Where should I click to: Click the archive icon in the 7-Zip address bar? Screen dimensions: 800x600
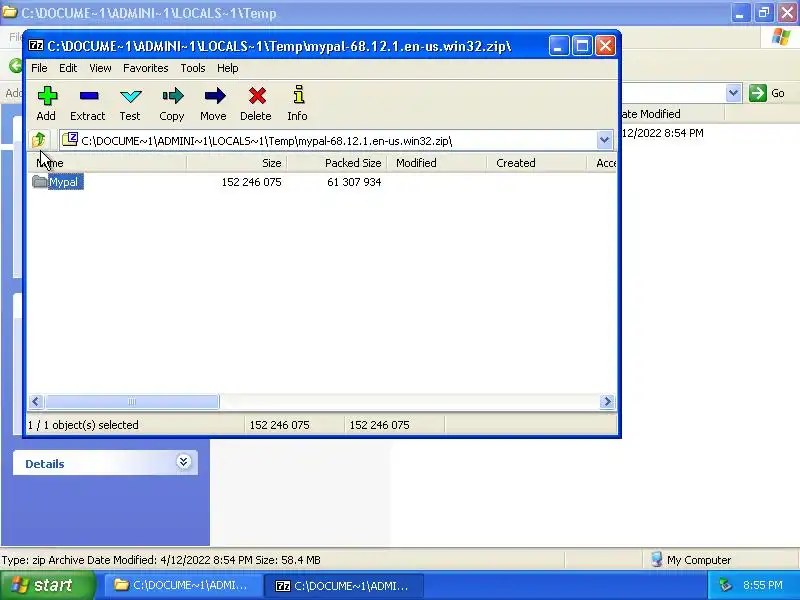(x=70, y=139)
